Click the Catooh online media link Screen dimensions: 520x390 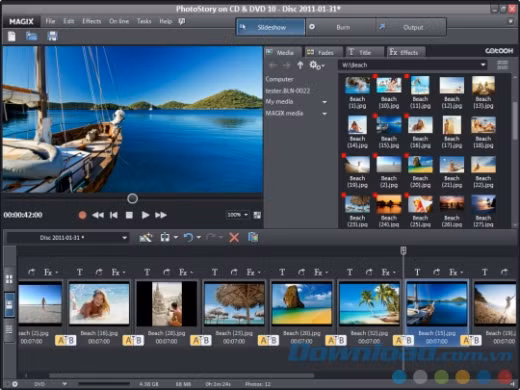(x=498, y=51)
